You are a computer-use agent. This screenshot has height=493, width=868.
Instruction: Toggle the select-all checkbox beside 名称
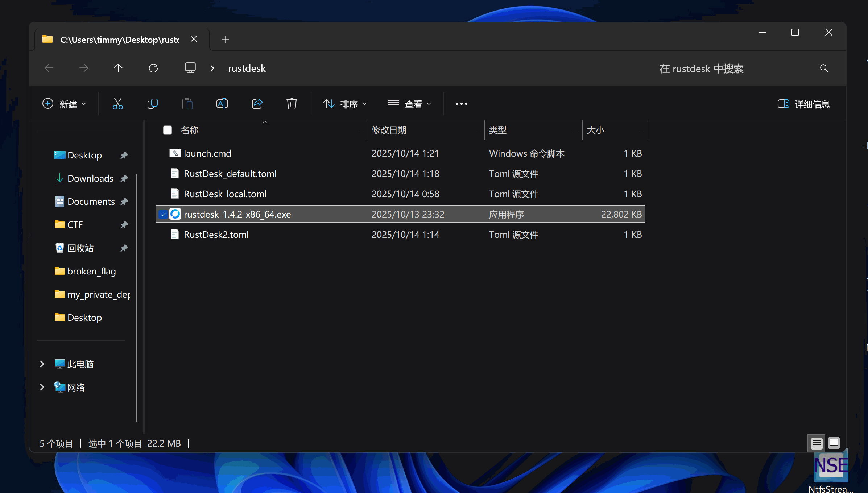point(168,130)
